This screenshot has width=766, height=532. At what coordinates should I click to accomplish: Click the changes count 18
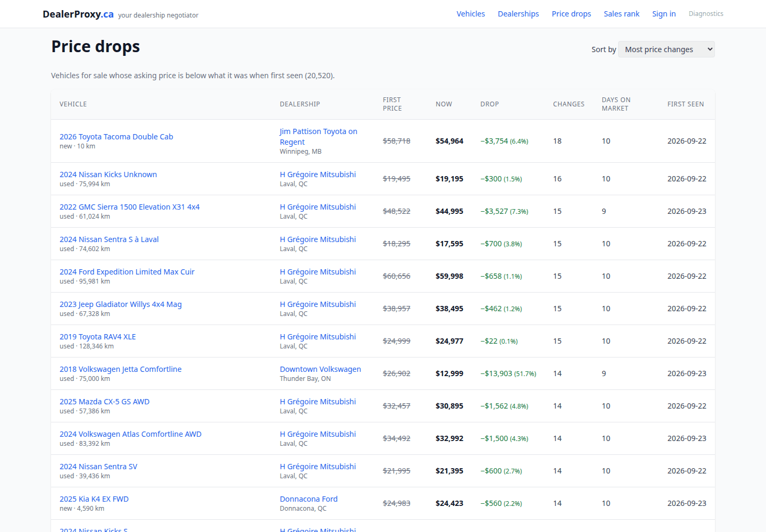point(557,141)
